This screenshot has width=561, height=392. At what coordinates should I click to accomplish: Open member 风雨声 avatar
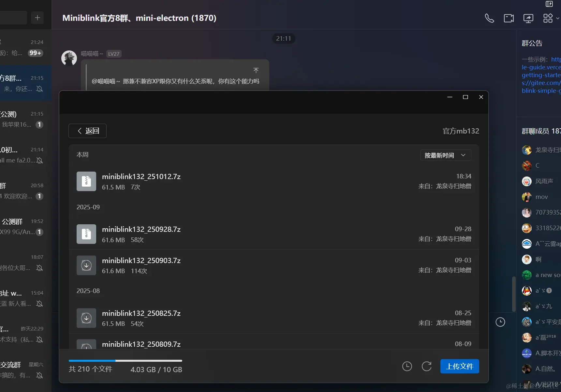(527, 181)
